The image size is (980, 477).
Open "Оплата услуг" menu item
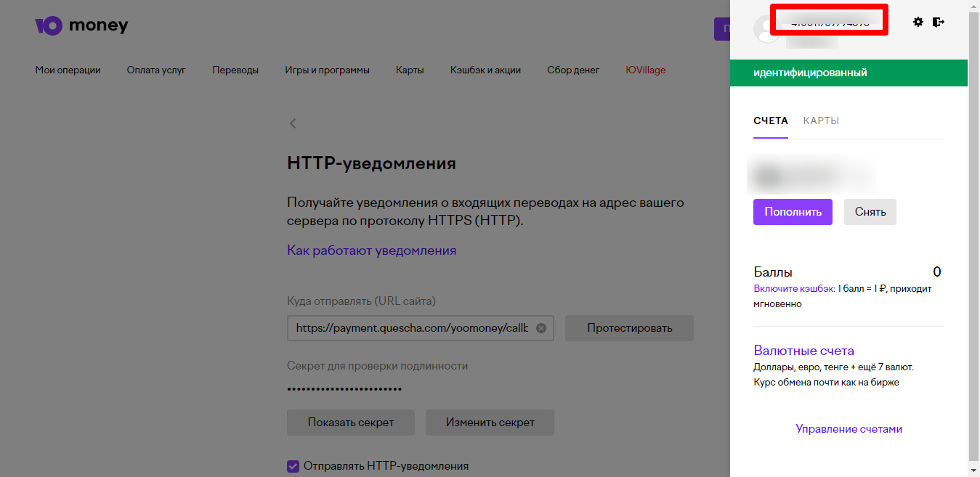pyautogui.click(x=156, y=70)
